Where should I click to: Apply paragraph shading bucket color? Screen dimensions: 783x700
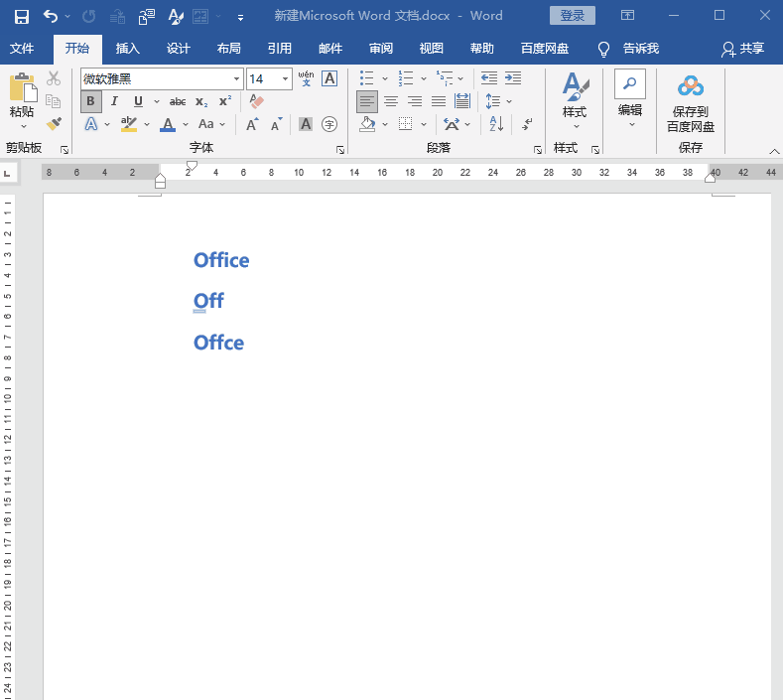[367, 124]
